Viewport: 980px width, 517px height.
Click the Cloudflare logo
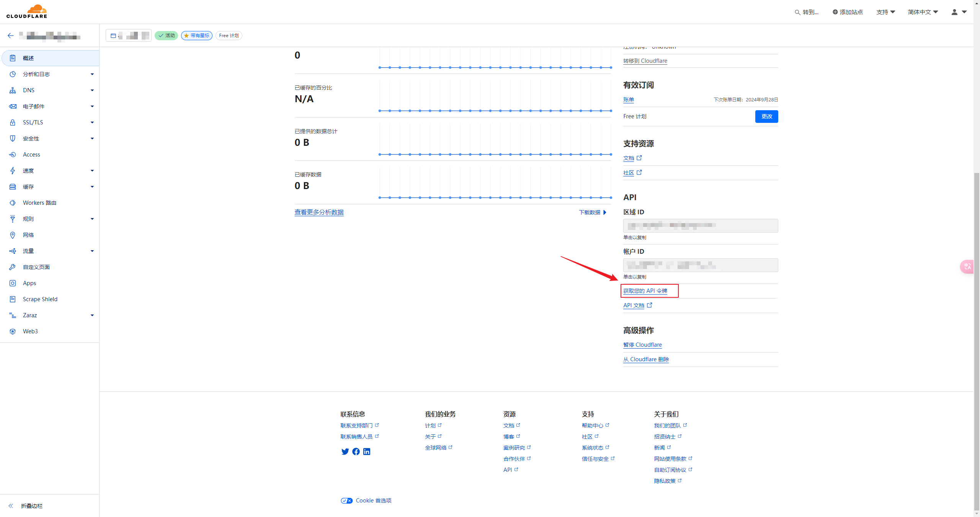pyautogui.click(x=27, y=11)
